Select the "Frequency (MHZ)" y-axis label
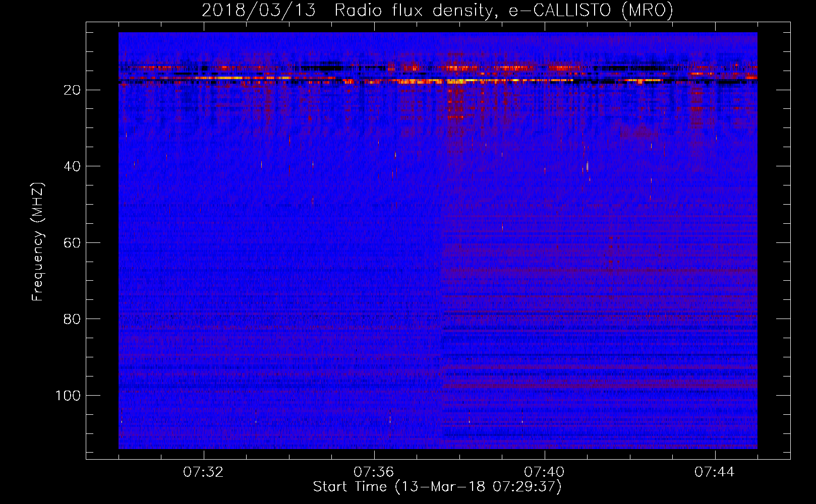 pos(38,242)
